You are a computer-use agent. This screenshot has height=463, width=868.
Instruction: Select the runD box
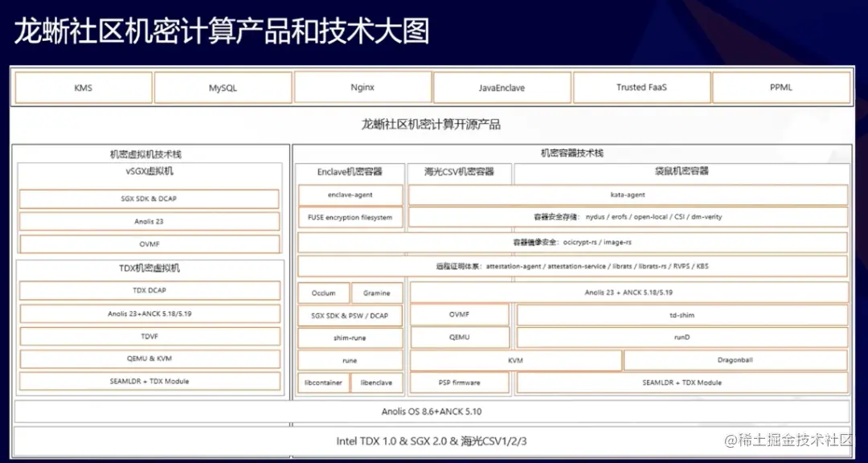pos(682,338)
